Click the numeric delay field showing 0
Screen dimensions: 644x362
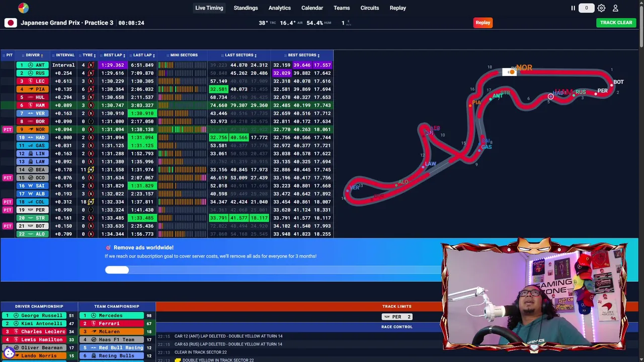click(586, 8)
